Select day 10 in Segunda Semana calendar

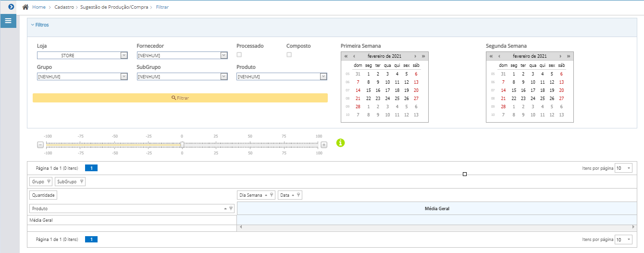coord(533,82)
